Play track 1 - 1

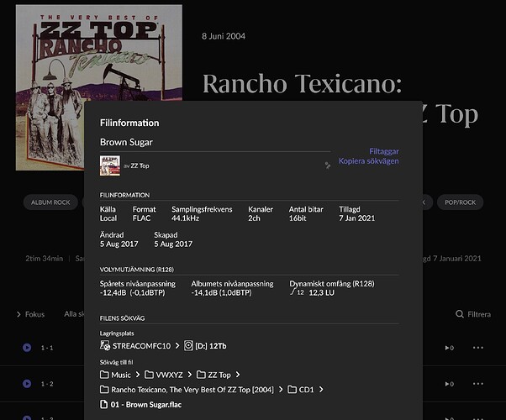tap(27, 348)
